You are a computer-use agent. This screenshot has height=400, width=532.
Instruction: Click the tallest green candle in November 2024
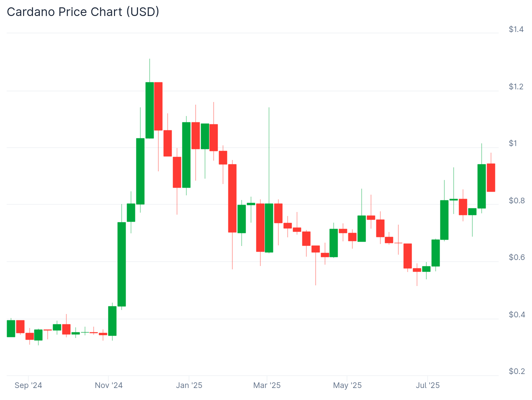pyautogui.click(x=122, y=264)
